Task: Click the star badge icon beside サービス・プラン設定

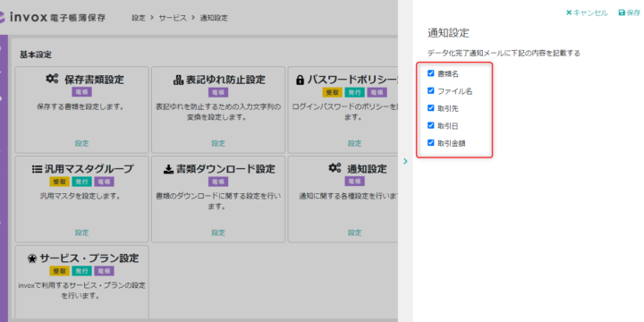Action: 32,258
